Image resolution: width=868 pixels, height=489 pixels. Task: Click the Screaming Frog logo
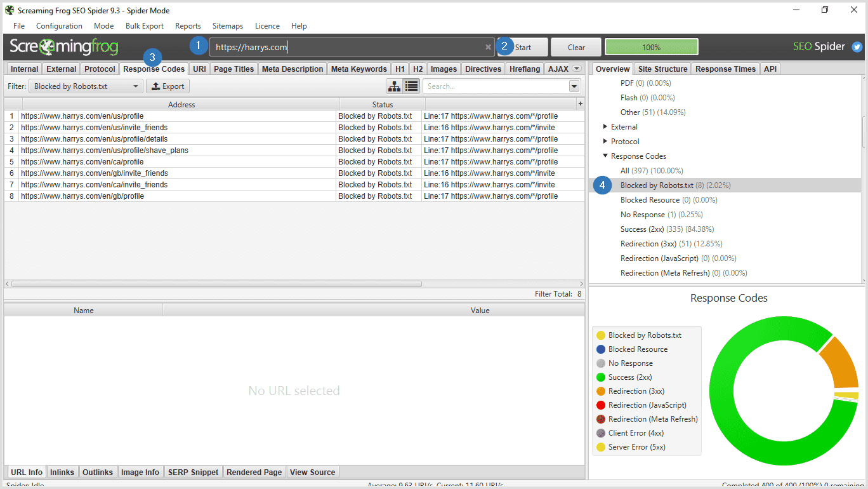63,47
